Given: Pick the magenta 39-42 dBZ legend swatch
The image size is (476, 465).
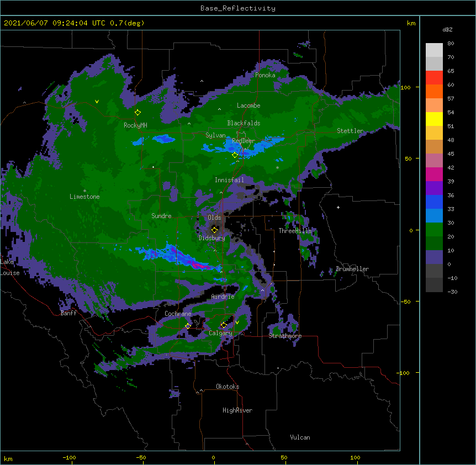Looking at the screenshot, I should point(434,174).
